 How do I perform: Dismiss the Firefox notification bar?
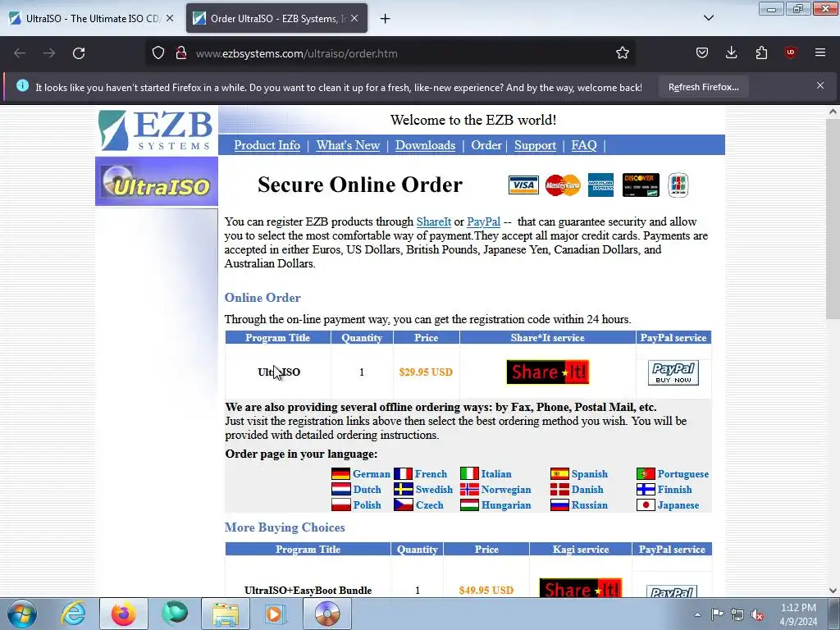pyautogui.click(x=819, y=85)
